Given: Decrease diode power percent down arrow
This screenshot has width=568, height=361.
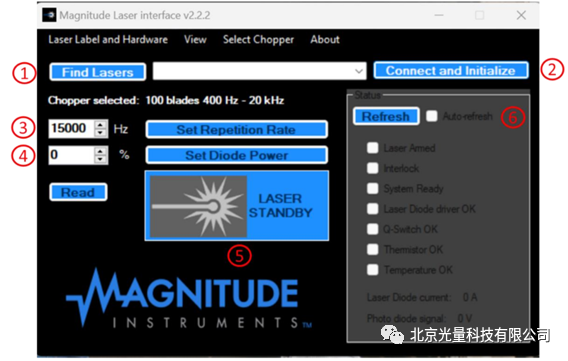Looking at the screenshot, I should [x=100, y=160].
